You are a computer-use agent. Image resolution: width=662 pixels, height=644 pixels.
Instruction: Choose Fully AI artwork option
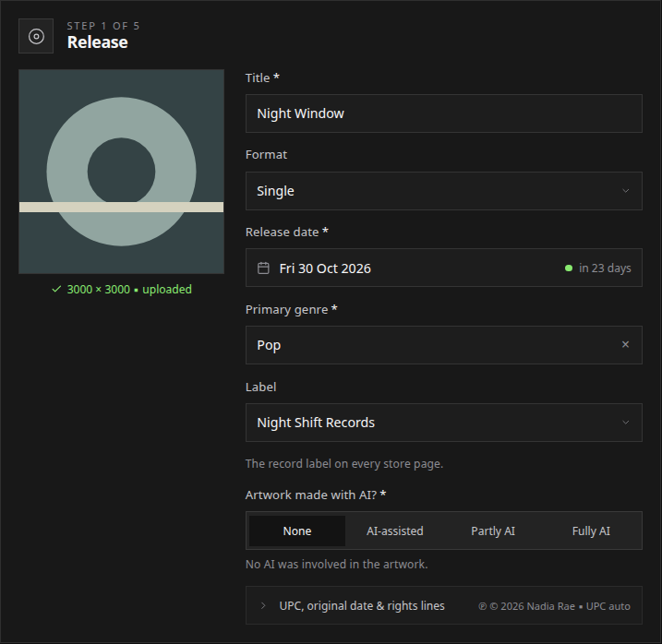[x=591, y=531]
